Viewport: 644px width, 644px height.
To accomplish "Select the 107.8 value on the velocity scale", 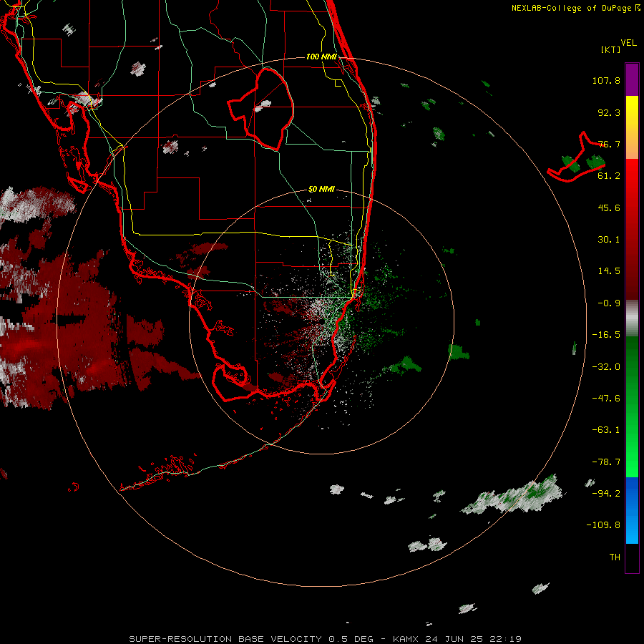I will point(606,80).
